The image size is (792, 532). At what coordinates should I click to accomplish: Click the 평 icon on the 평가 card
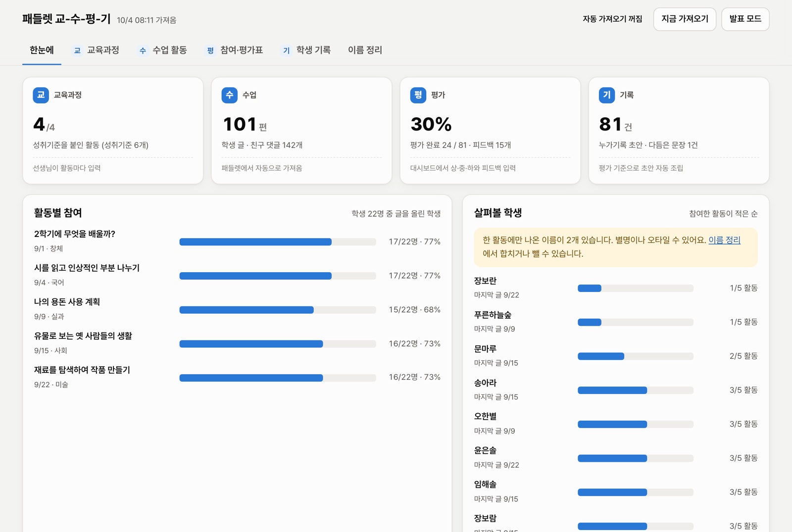click(418, 95)
